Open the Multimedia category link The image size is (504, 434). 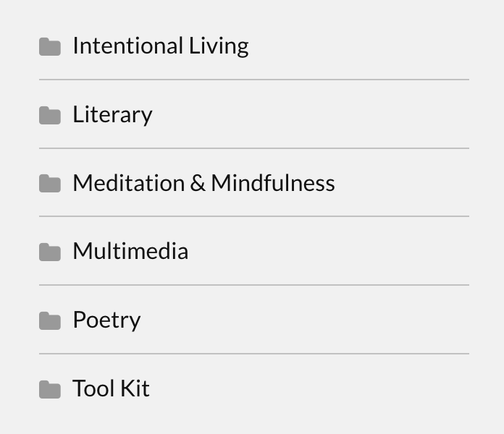click(x=130, y=252)
